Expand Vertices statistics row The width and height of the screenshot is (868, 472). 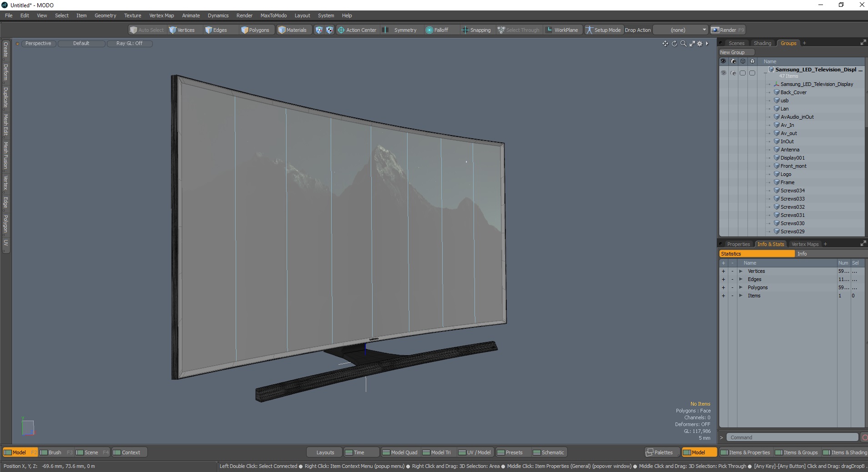tap(741, 271)
